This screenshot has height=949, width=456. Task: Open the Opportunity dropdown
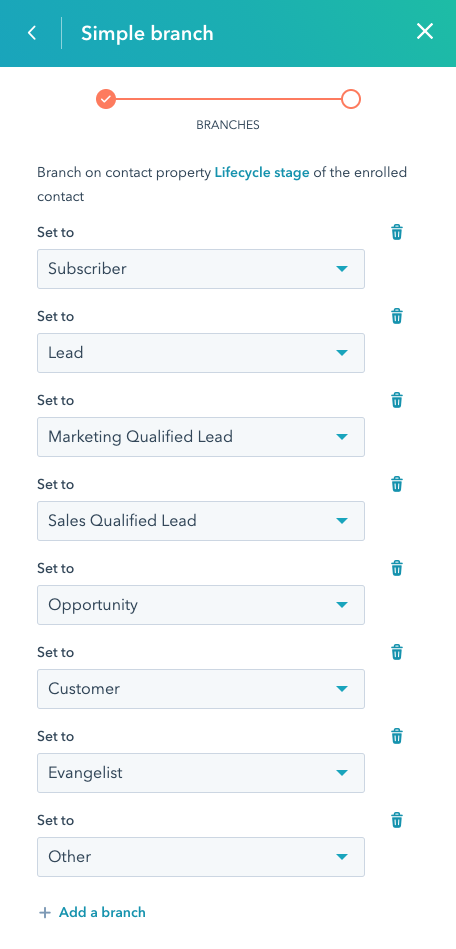click(200, 605)
